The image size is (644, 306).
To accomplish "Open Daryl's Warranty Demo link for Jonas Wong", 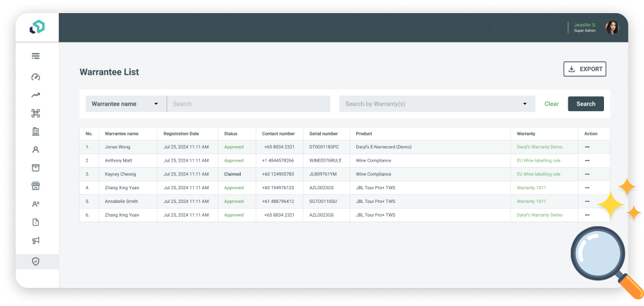I will (x=539, y=147).
